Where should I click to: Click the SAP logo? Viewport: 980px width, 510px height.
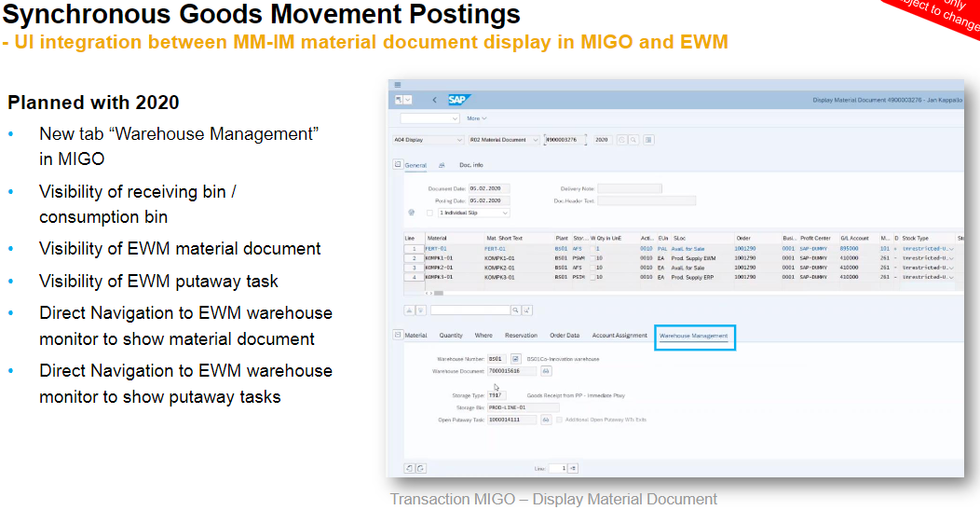458,100
